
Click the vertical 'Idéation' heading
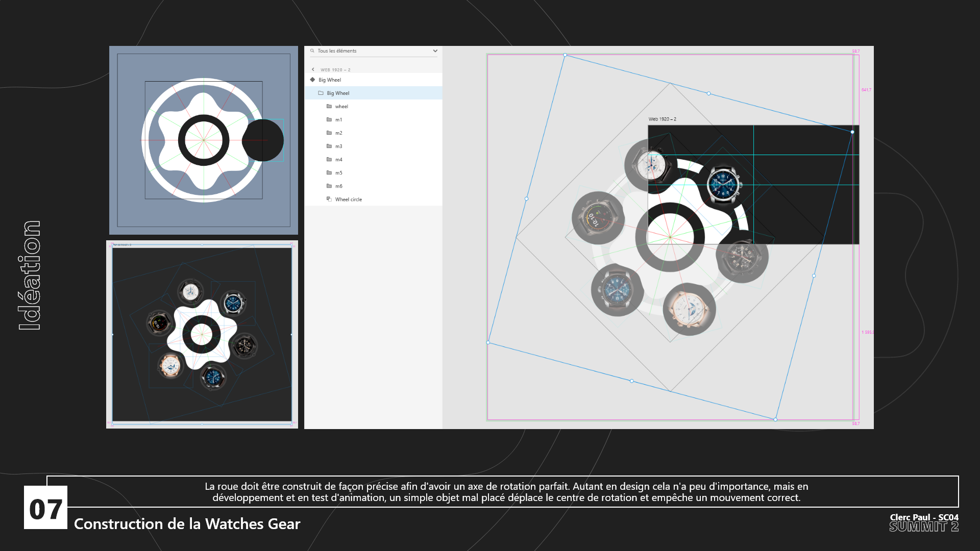(30, 275)
